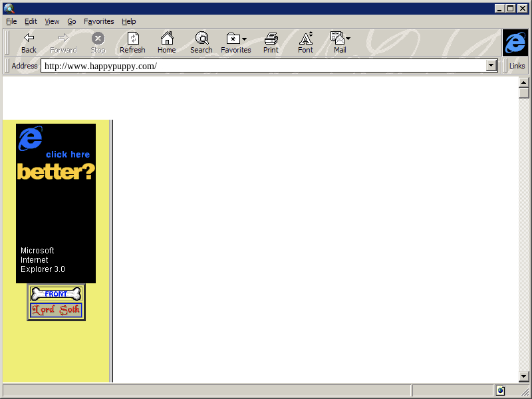Click the FRONT bone-shaped button
The width and height of the screenshot is (532, 399).
click(56, 294)
